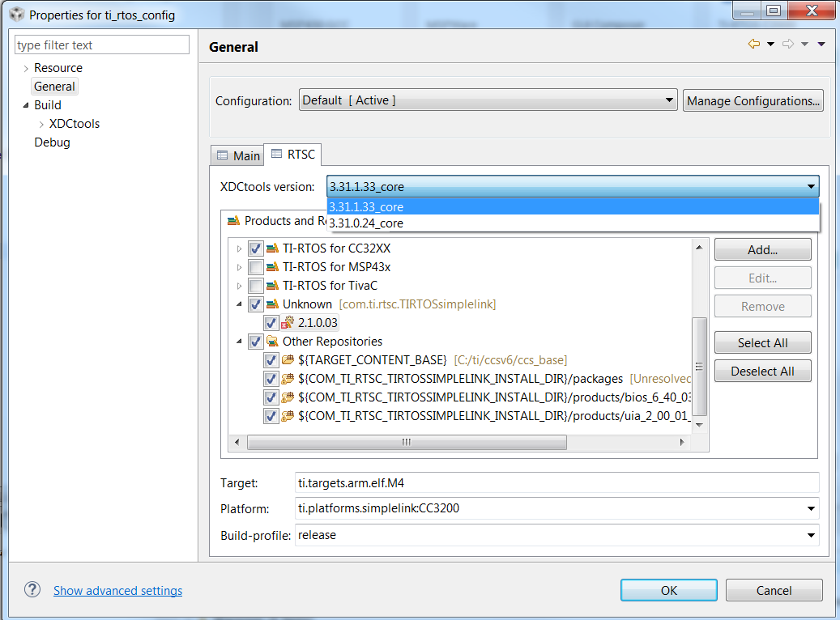Open the view menu dropdown arrow
This screenshot has width=840, height=620.
tap(821, 45)
